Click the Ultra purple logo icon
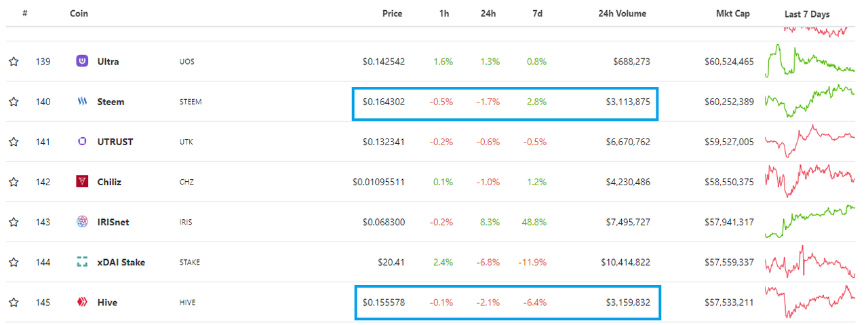The height and width of the screenshot is (325, 868). (82, 61)
